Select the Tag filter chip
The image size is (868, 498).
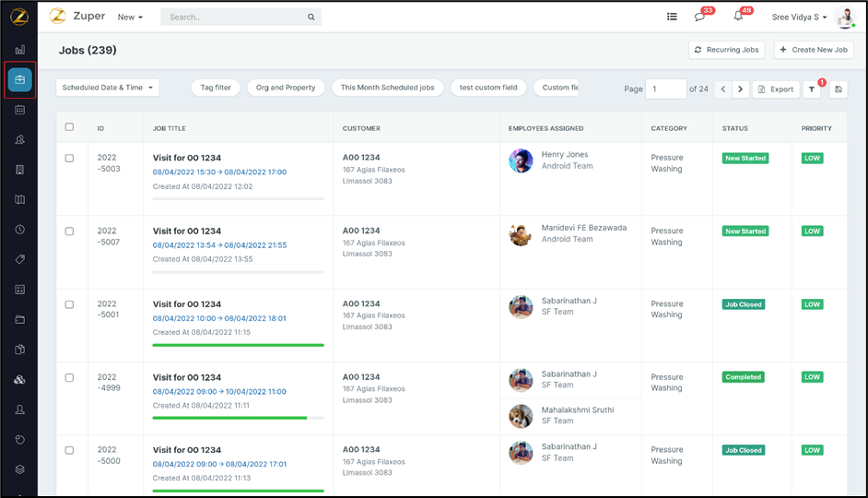click(216, 88)
